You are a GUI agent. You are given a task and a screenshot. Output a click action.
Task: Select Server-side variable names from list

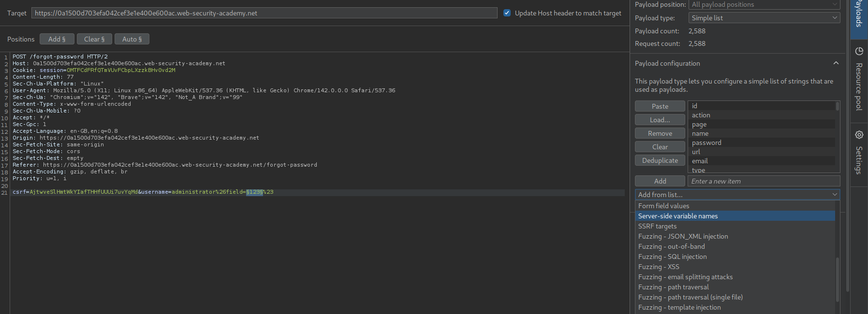click(x=678, y=216)
